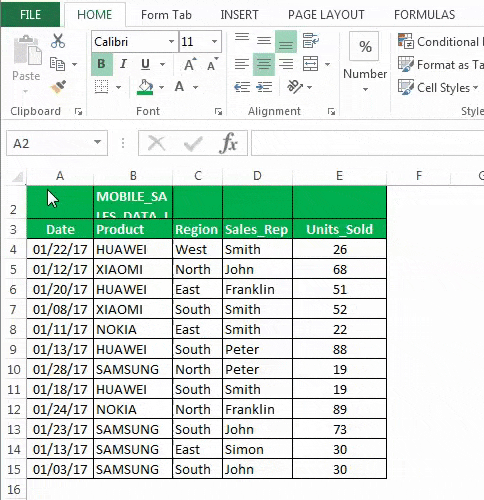Toggle Bold formatting off
Screen dimensions: 484x500
[102, 64]
